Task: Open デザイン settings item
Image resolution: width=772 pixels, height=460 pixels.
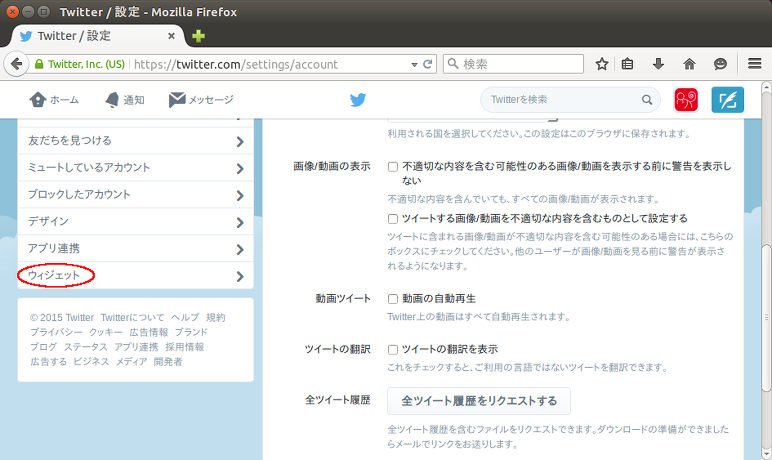Action: 135,222
